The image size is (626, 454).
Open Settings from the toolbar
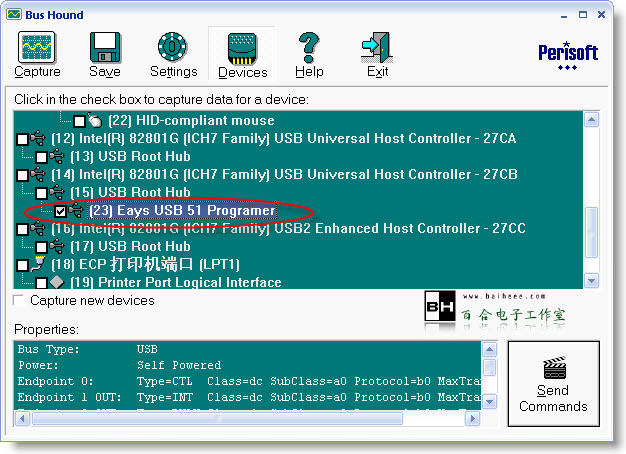pyautogui.click(x=173, y=55)
